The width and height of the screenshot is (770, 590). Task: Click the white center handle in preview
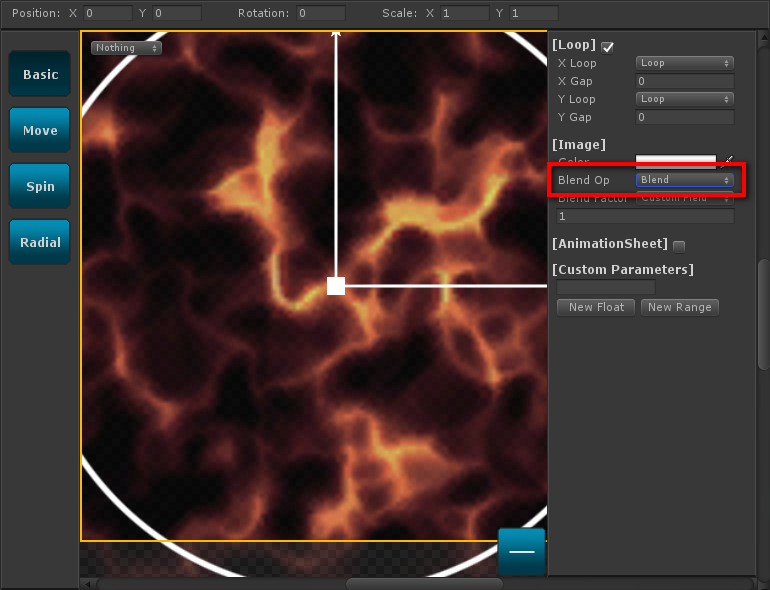(x=336, y=286)
